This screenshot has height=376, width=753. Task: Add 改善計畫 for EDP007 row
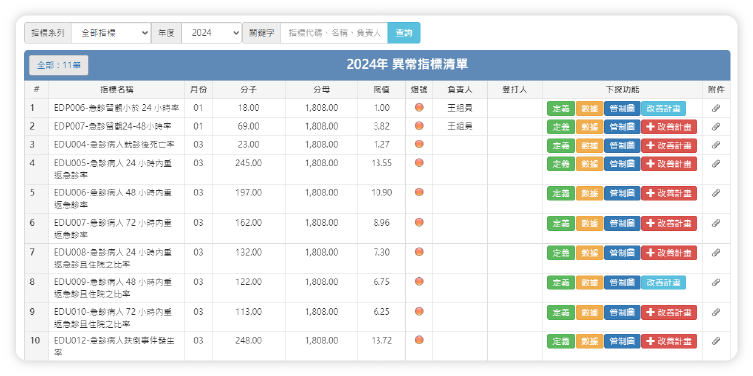[x=669, y=127]
